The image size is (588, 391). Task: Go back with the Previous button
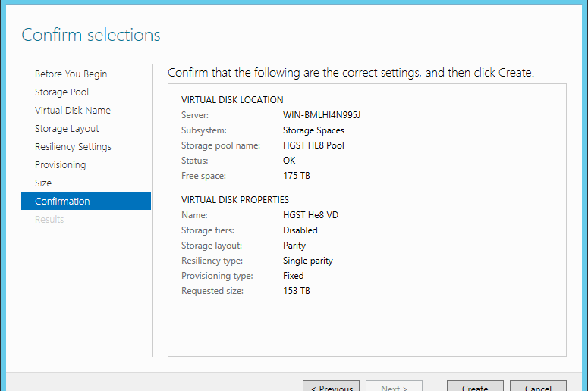331,386
